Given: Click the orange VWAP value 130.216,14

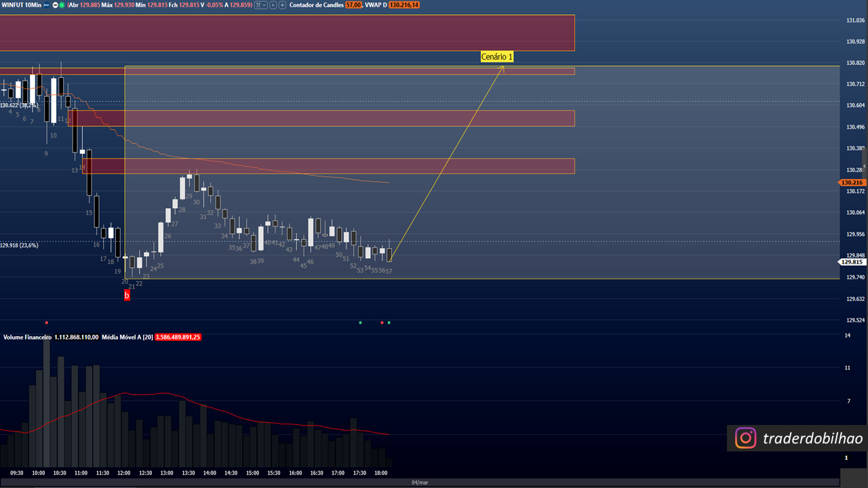Looking at the screenshot, I should tap(404, 5).
